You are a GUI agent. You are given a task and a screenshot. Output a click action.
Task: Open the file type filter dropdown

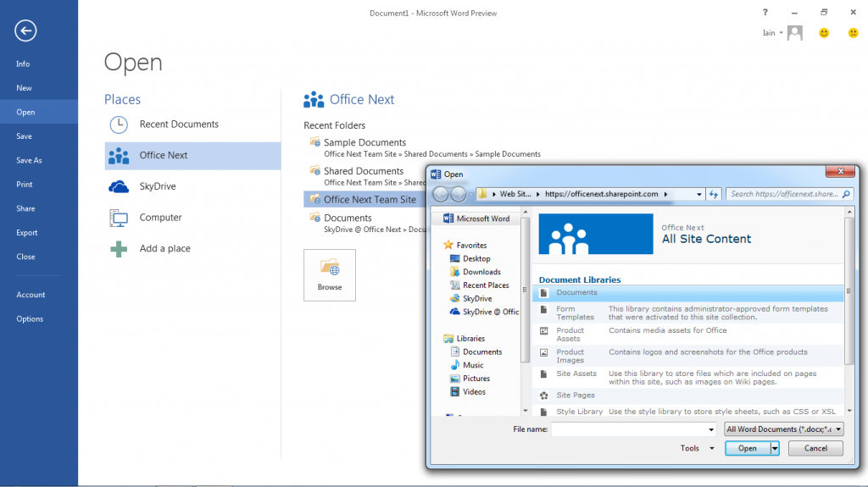click(838, 429)
